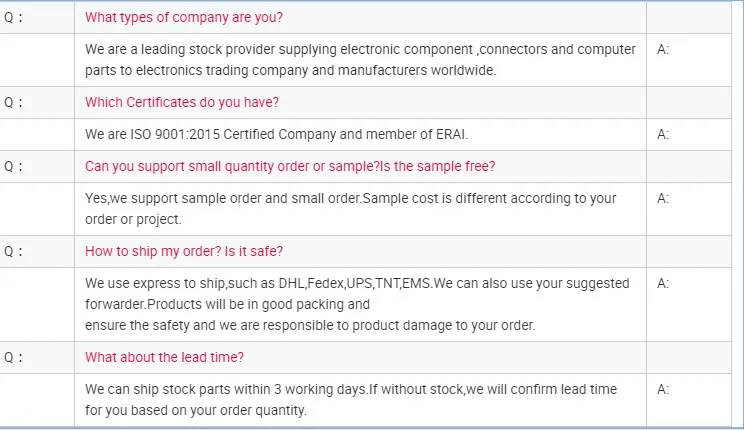Screen dimensions: 744x430
Task: Select the "What about the lead time?" question
Action: click(x=165, y=357)
